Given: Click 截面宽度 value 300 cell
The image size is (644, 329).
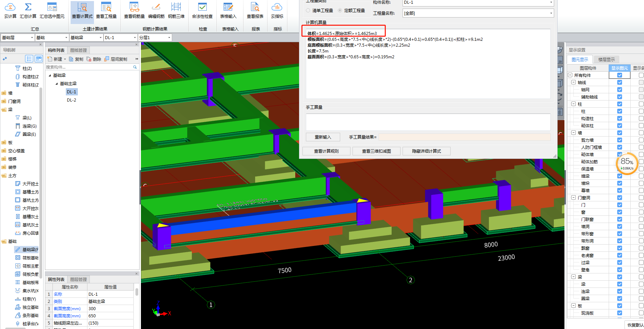Looking at the screenshot, I should coord(110,308).
